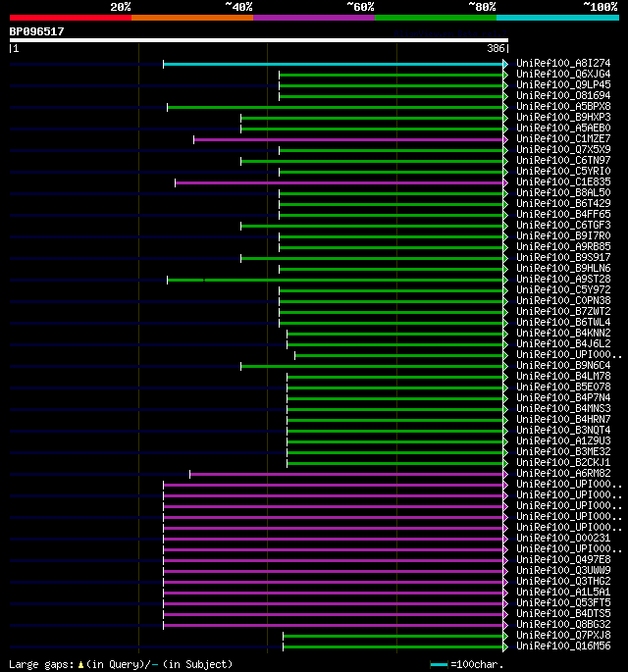Viewport: 628px width, 672px height.
Task: Select the UniRef100_C6TN97 label
Action: coord(563,160)
